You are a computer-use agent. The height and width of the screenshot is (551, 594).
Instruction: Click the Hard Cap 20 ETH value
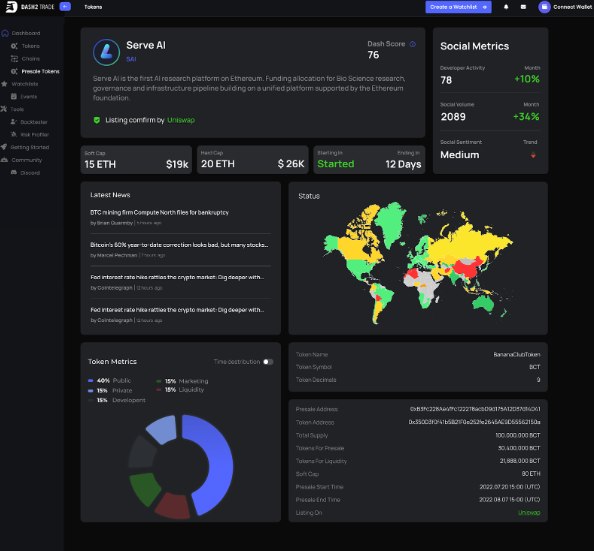(x=218, y=164)
